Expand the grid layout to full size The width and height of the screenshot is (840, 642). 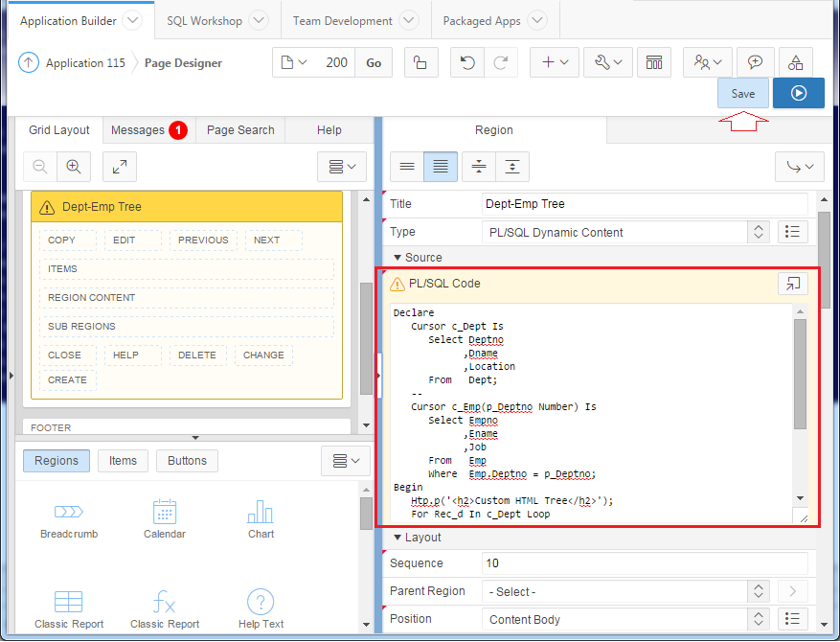coord(120,167)
